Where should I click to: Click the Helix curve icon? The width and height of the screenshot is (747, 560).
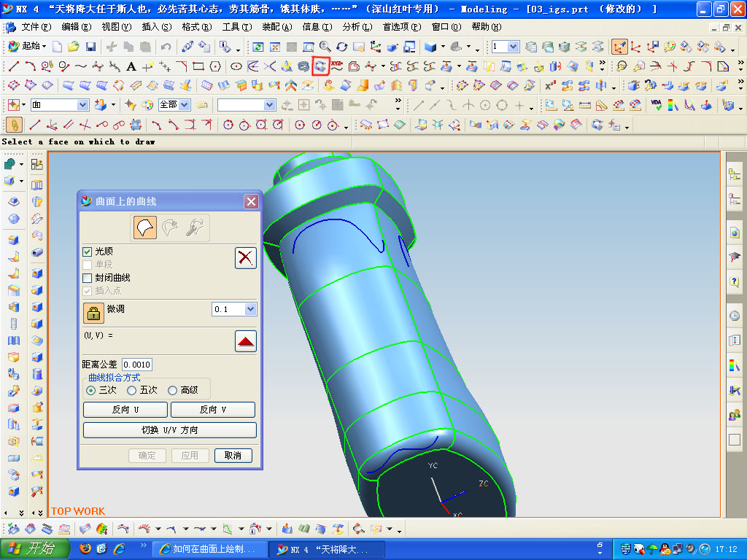point(303,66)
